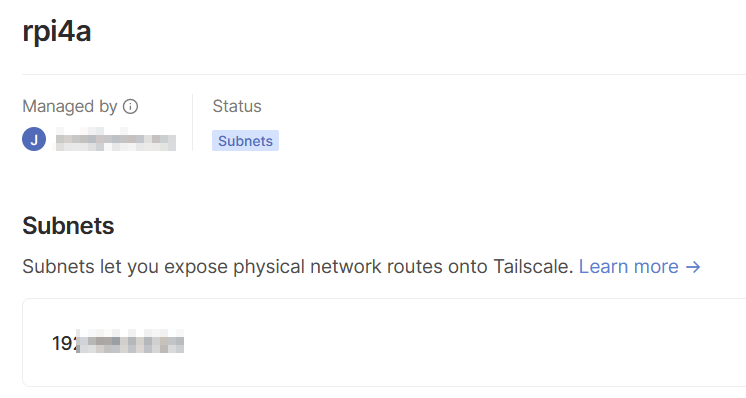Click the vertical divider before Status column
The width and height of the screenshot is (746, 398).
[193, 122]
